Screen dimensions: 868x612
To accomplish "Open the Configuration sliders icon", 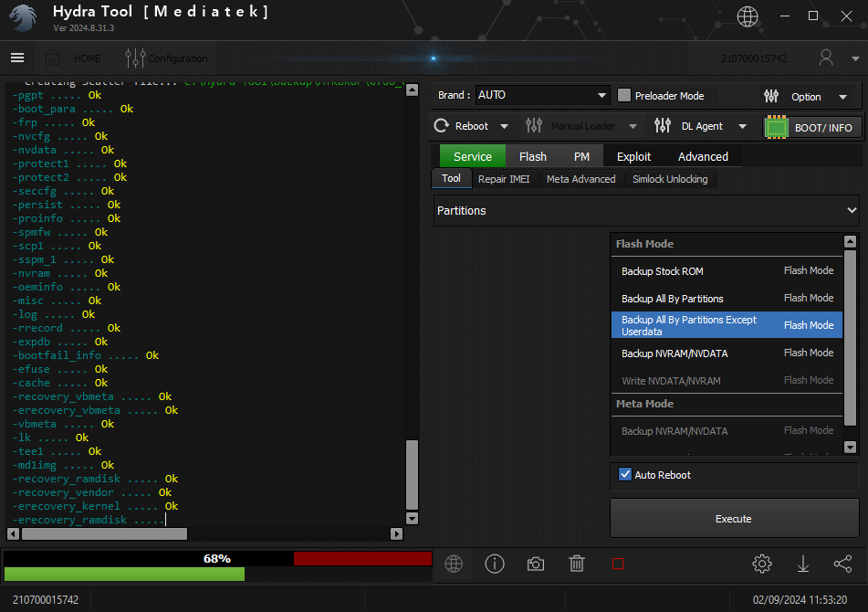I will point(135,58).
